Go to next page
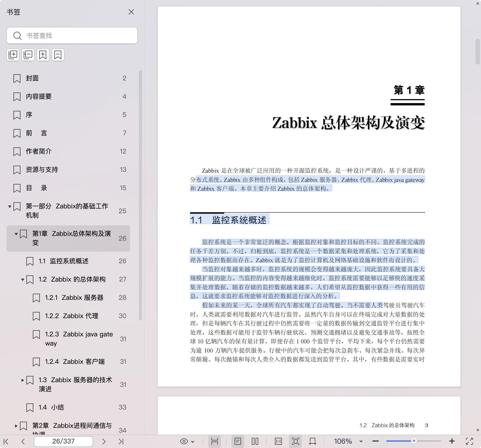The height and width of the screenshot is (448, 481). click(x=104, y=441)
